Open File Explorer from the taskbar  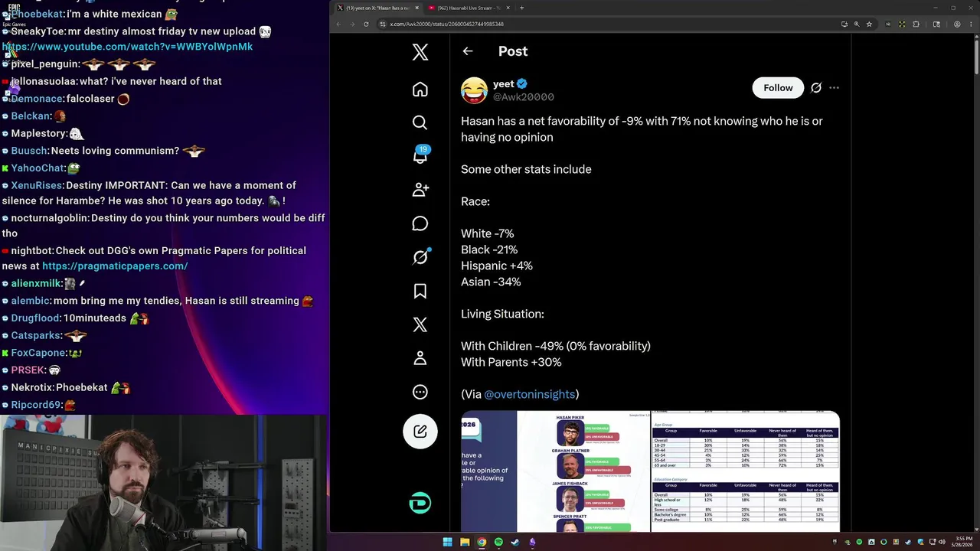(x=465, y=543)
